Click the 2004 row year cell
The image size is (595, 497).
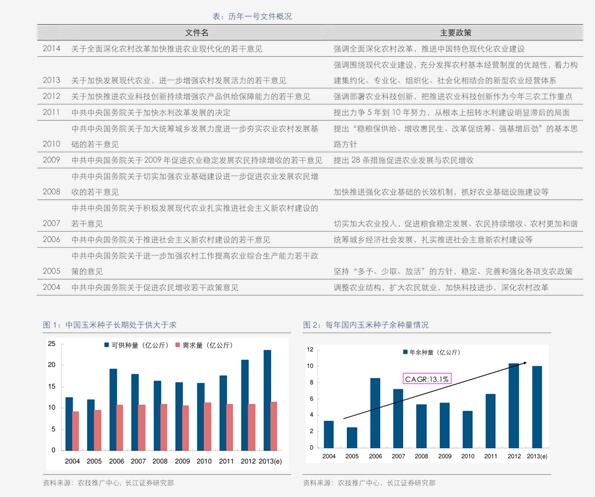[51, 287]
